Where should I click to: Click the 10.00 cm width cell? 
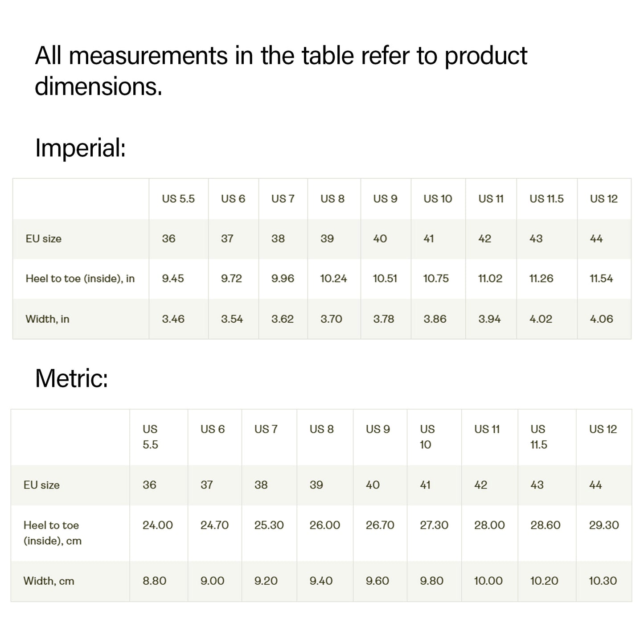488,581
